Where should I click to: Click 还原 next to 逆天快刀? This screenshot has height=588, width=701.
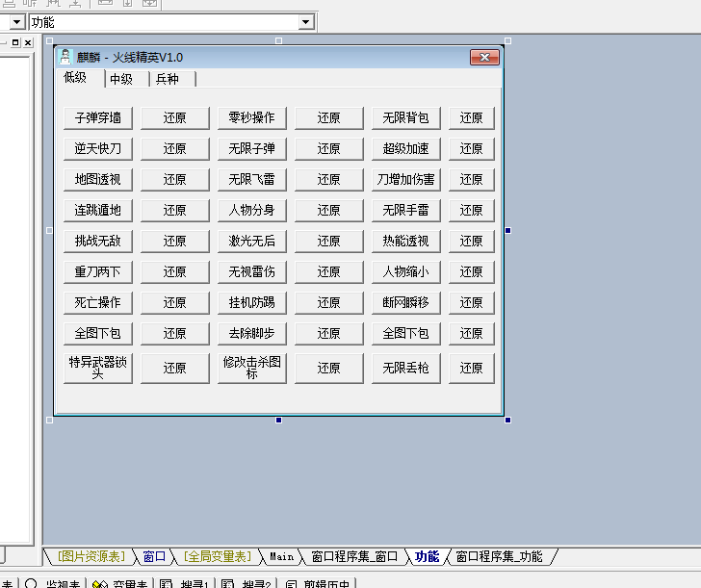tap(174, 149)
